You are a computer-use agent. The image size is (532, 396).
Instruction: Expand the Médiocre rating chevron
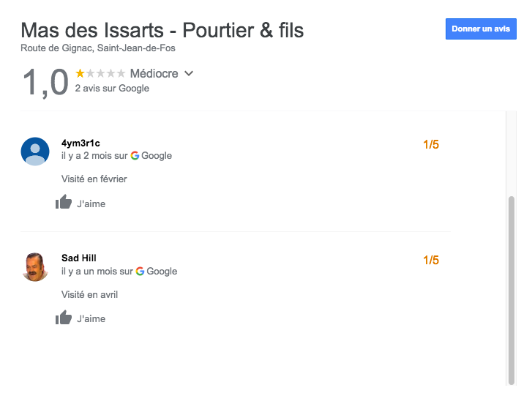pyautogui.click(x=189, y=73)
